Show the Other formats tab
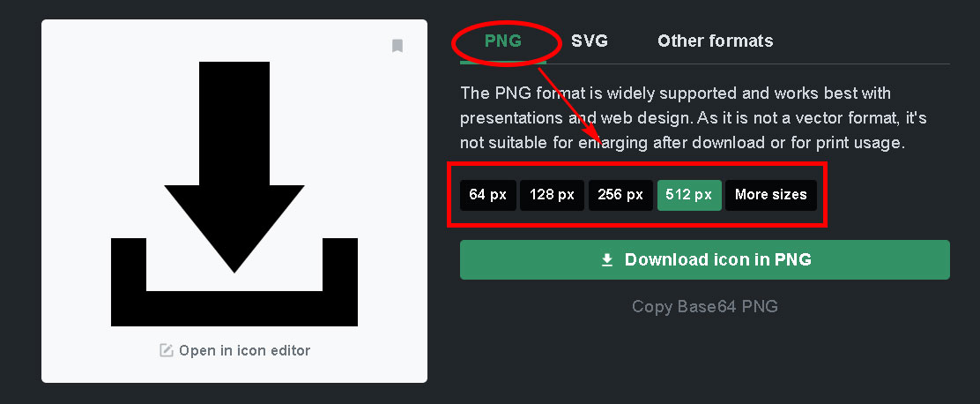980x404 pixels. pyautogui.click(x=715, y=41)
